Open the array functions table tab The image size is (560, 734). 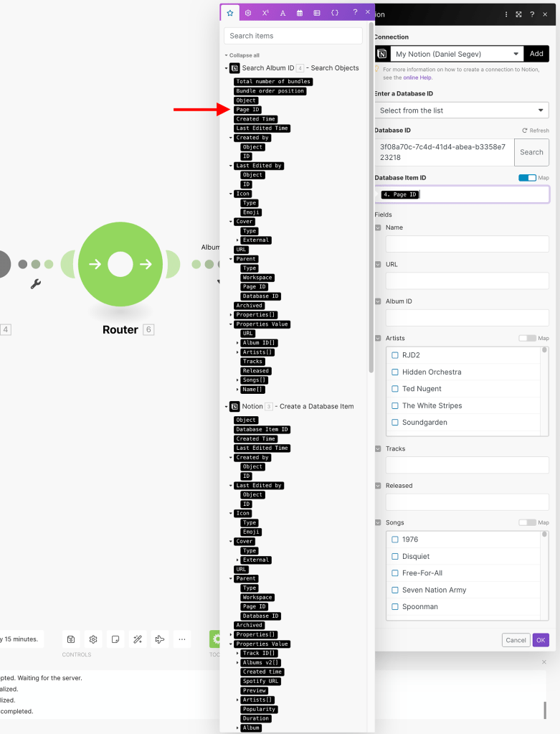317,13
